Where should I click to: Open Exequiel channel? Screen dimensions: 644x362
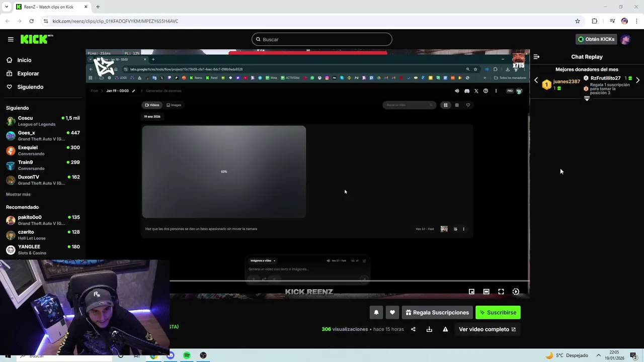43,150
